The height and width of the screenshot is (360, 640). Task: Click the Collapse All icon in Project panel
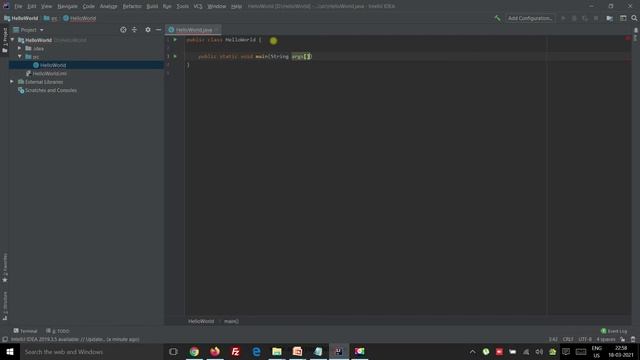coord(134,30)
